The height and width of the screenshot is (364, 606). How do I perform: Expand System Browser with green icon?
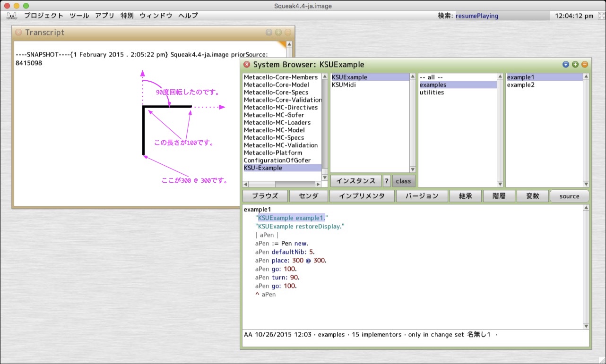tap(575, 65)
